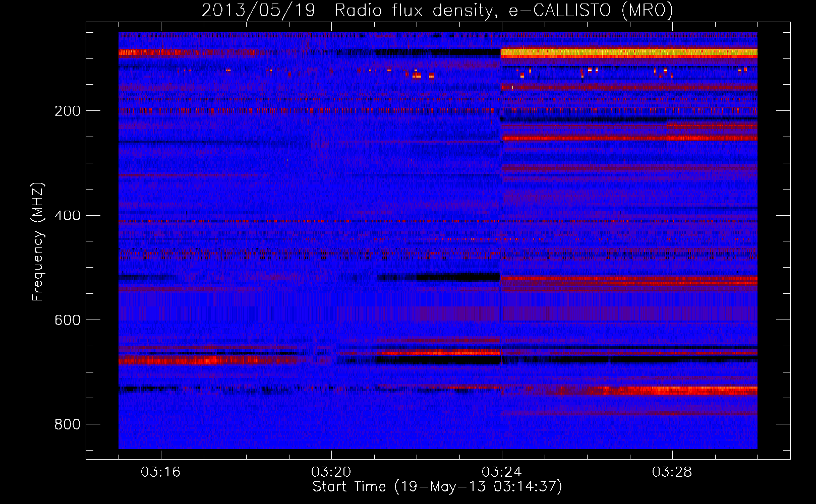The width and height of the screenshot is (816, 504).
Task: Click the 'Start Time (19-May-13 03:14:37)' label
Action: tap(437, 487)
